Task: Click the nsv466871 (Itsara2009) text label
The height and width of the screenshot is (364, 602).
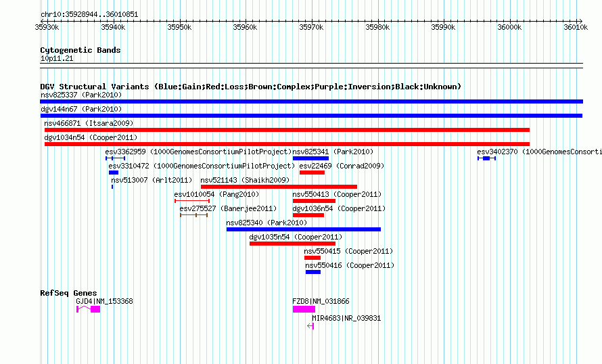Action: point(89,123)
